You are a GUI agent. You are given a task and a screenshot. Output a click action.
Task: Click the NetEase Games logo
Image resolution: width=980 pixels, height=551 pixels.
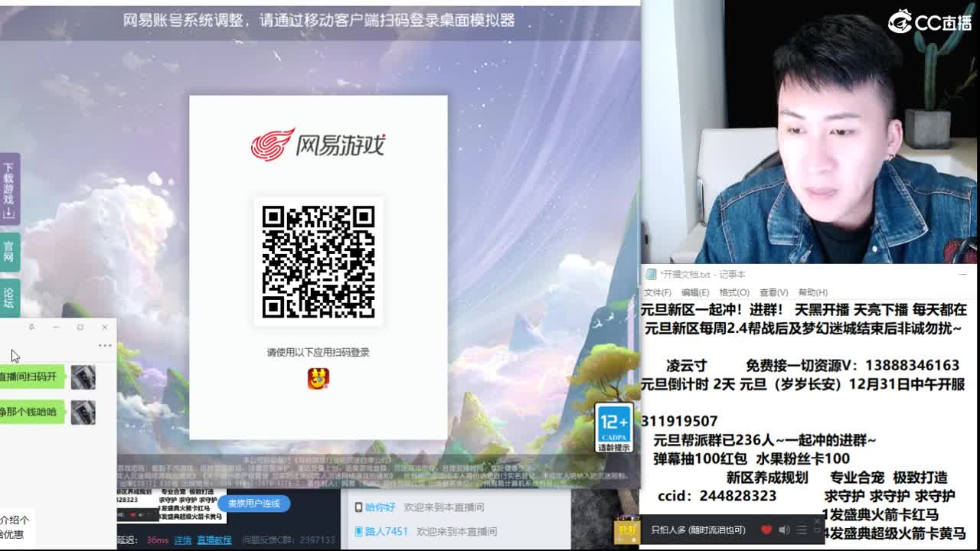318,145
